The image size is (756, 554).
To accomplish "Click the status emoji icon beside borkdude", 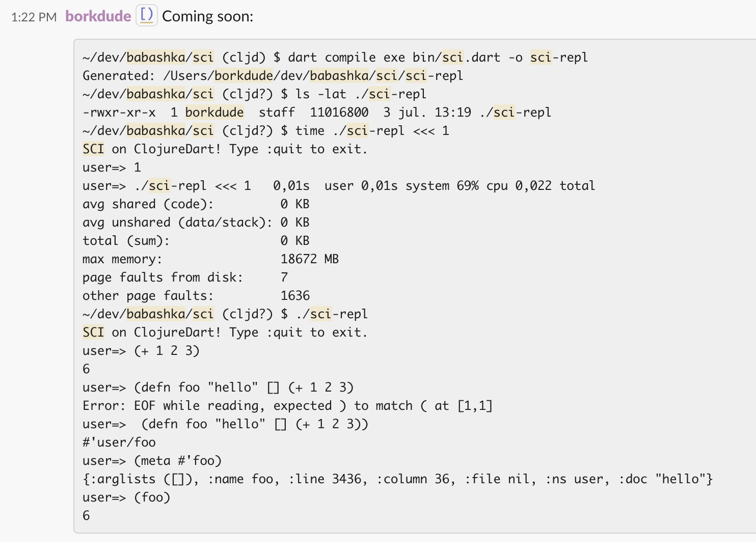I will 147,16.
